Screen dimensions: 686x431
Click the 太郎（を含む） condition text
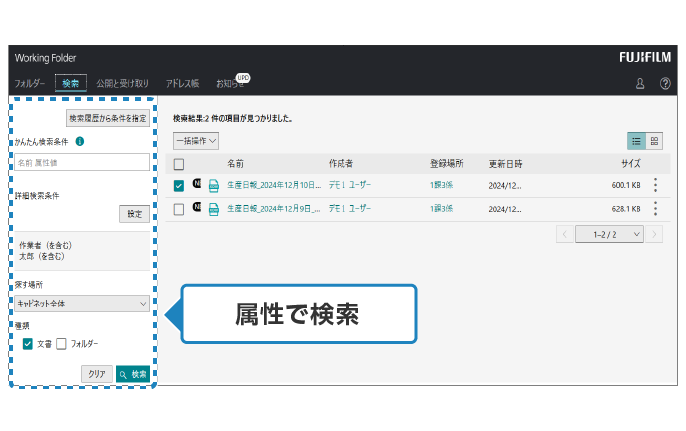(x=42, y=256)
